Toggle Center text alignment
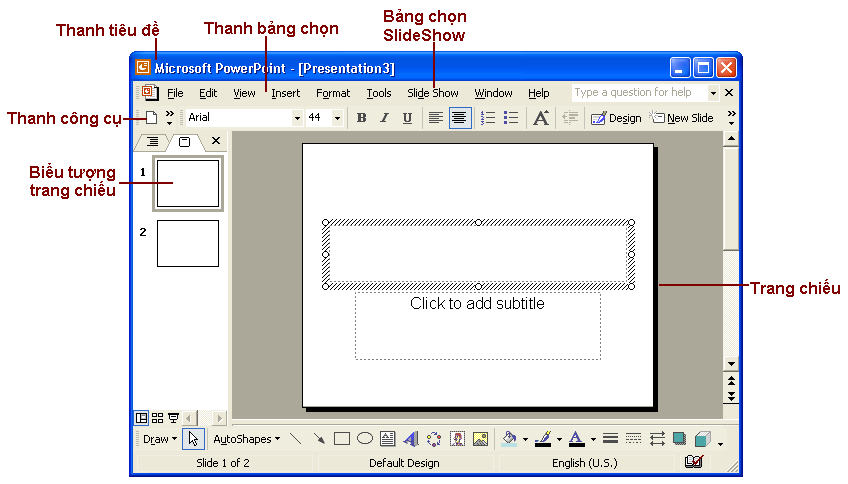This screenshot has width=848, height=484. (x=459, y=118)
